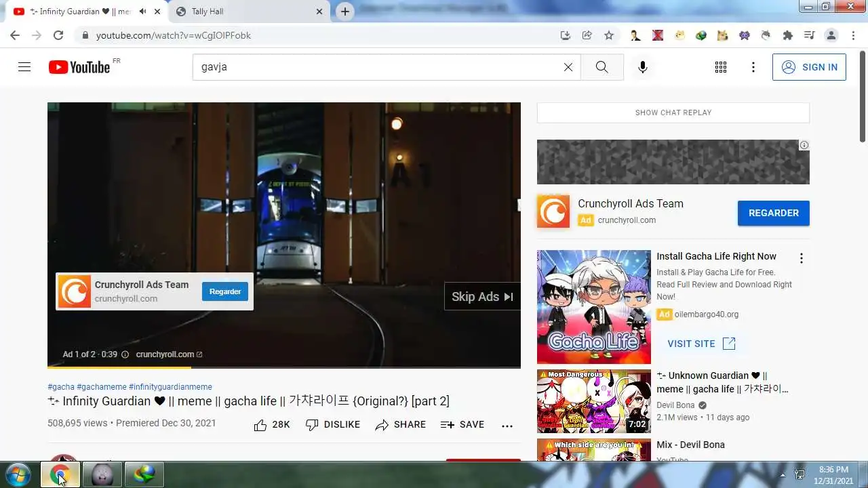Viewport: 868px width, 488px height.
Task: Close the Tally Hall tab
Action: coord(320,12)
